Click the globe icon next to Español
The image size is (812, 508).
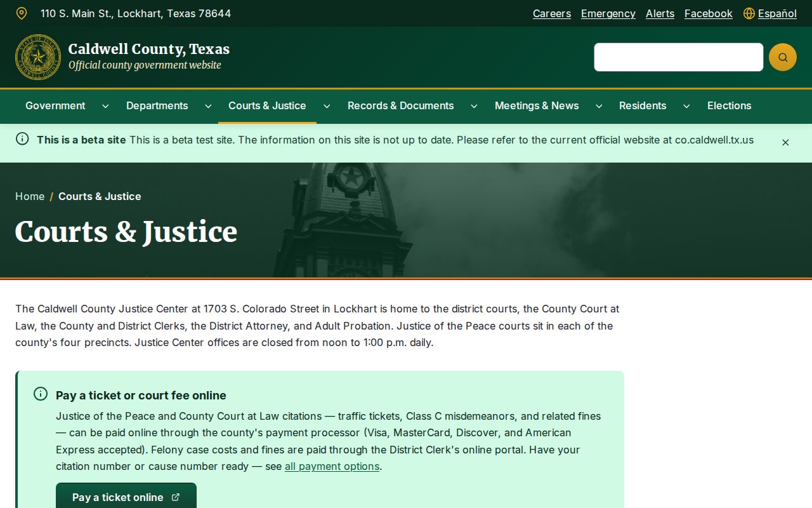point(749,13)
